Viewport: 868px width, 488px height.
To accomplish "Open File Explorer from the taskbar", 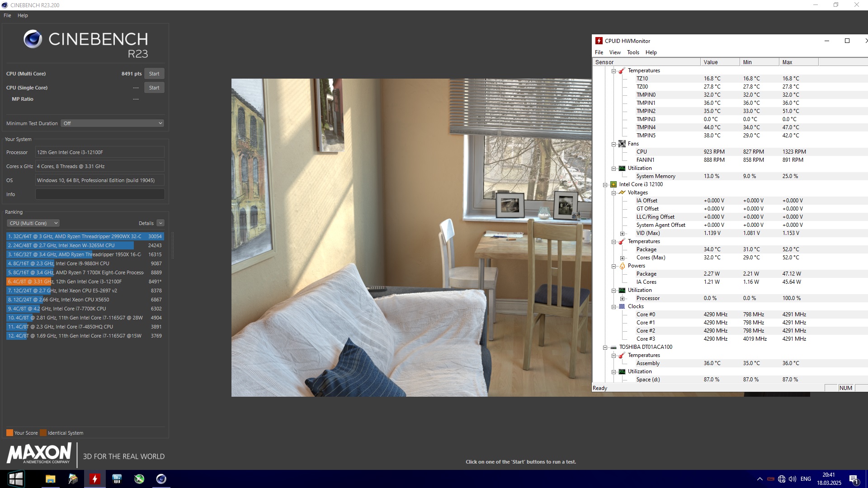I will point(51,479).
